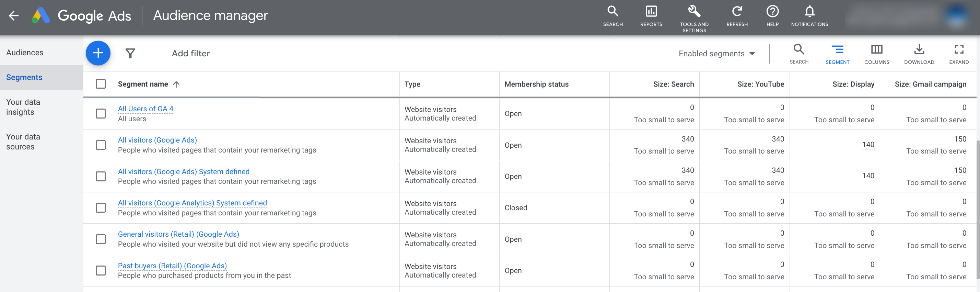
Task: Click 'People who purchased products from you' description
Action: point(204,275)
